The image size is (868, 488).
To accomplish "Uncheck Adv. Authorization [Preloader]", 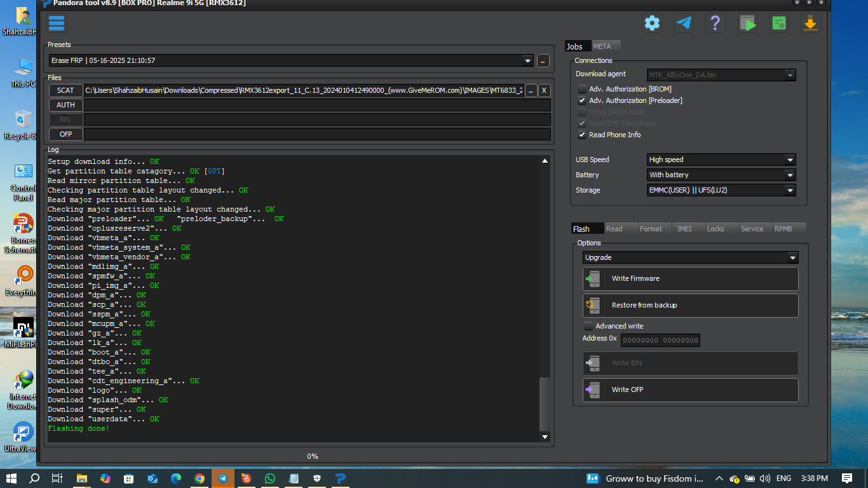I will coord(582,100).
